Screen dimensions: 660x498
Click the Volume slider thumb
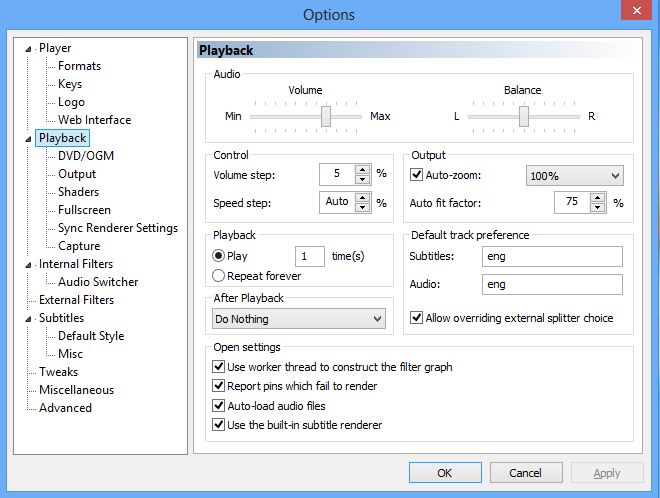tap(325, 117)
